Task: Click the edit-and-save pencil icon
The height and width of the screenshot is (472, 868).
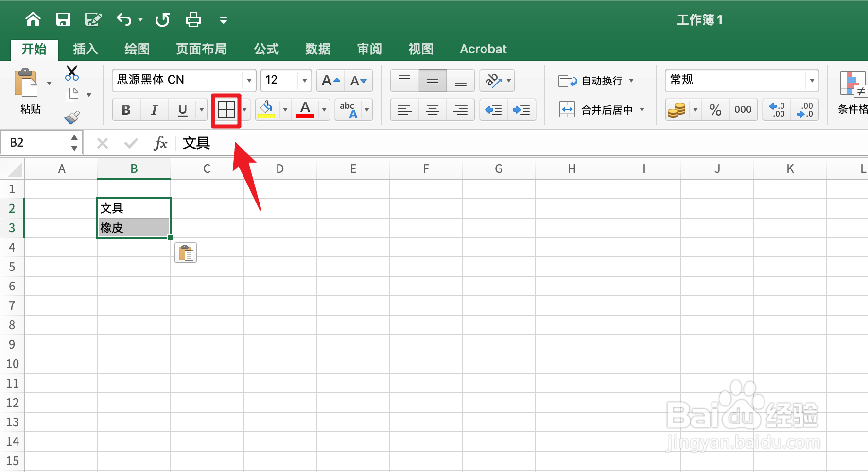Action: 93,19
